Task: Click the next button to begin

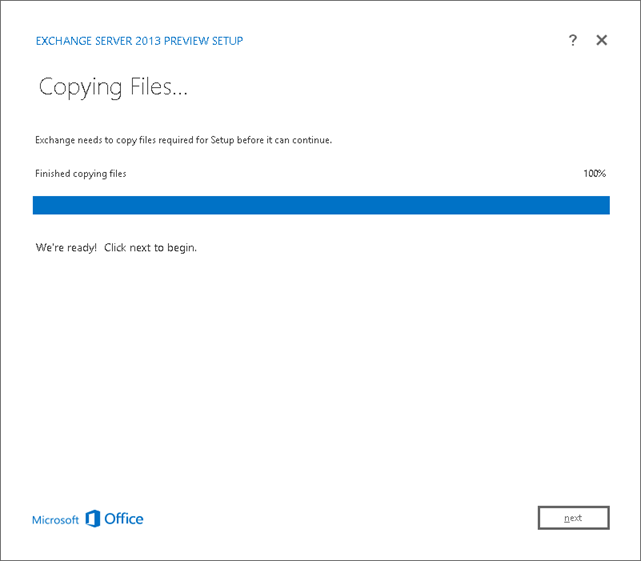Action: coord(573,518)
